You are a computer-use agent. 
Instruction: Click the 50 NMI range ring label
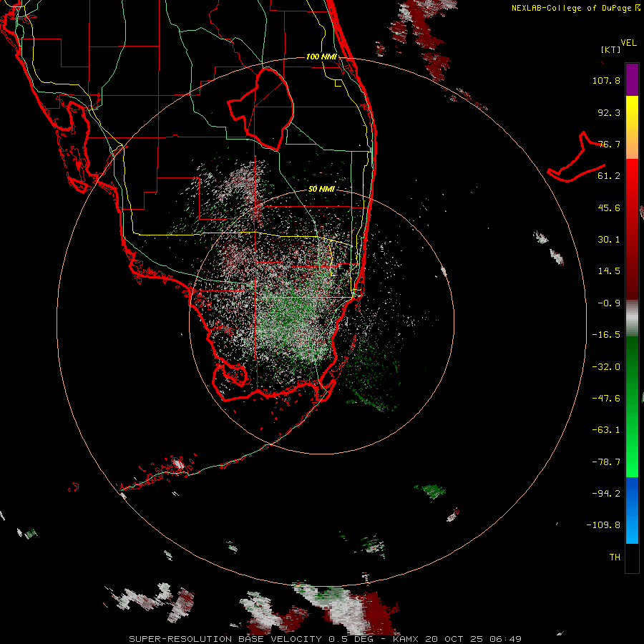(x=321, y=189)
